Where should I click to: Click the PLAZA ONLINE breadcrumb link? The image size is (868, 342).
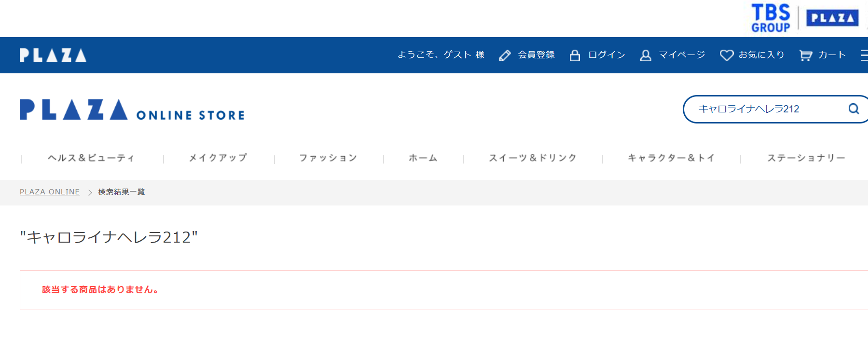point(50,192)
